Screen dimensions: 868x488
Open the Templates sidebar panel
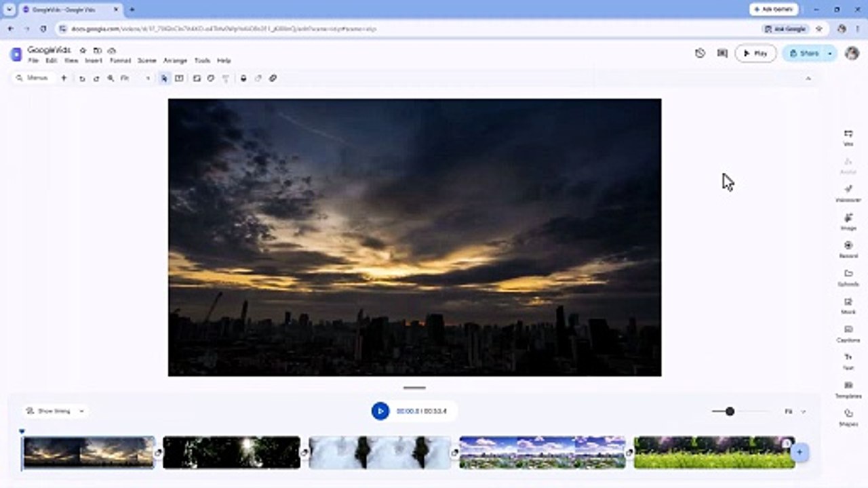848,390
